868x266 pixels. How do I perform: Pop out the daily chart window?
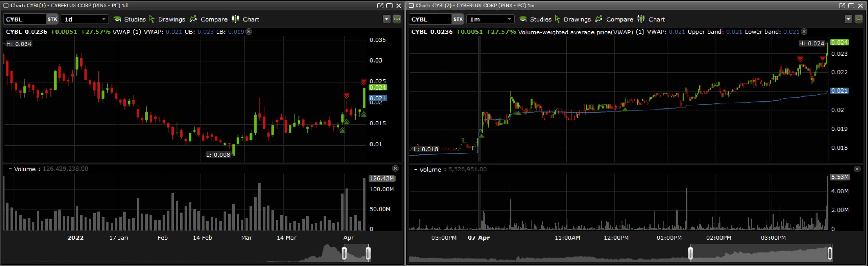380,5
